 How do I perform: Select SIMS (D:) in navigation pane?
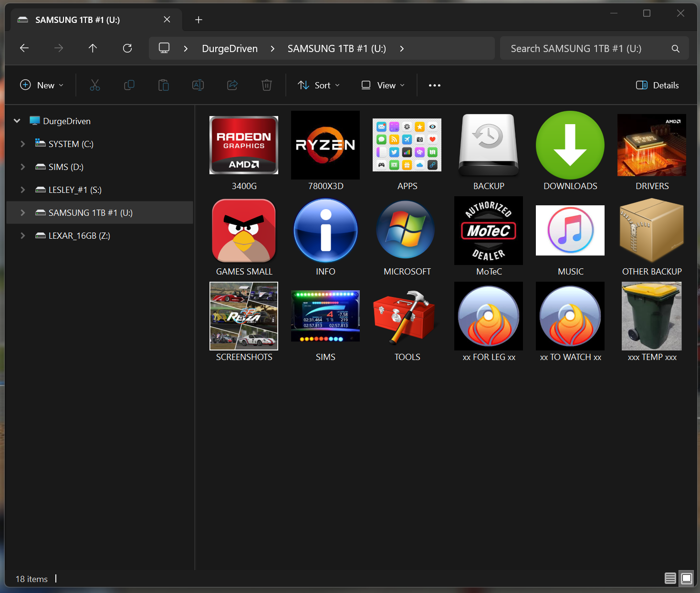(x=66, y=167)
